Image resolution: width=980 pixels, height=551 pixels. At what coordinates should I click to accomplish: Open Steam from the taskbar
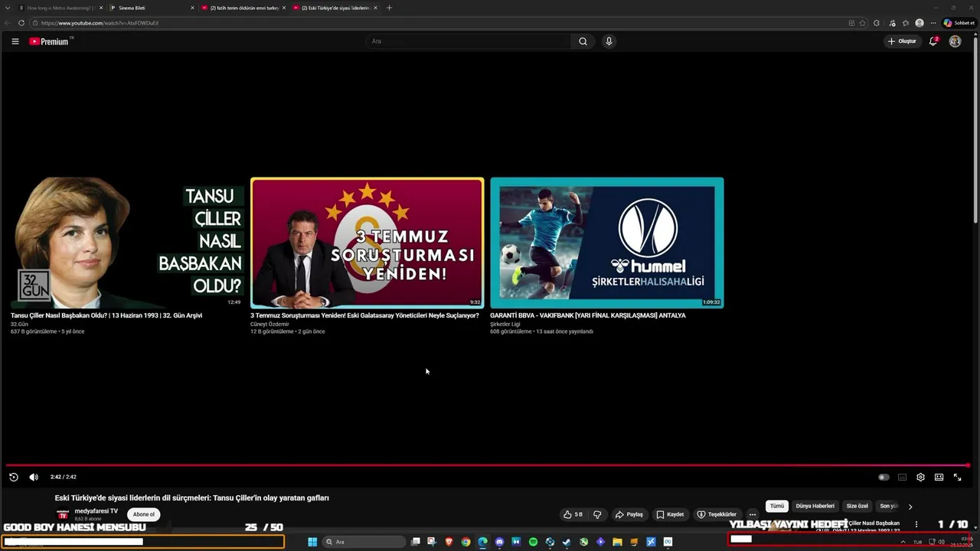coord(567,542)
